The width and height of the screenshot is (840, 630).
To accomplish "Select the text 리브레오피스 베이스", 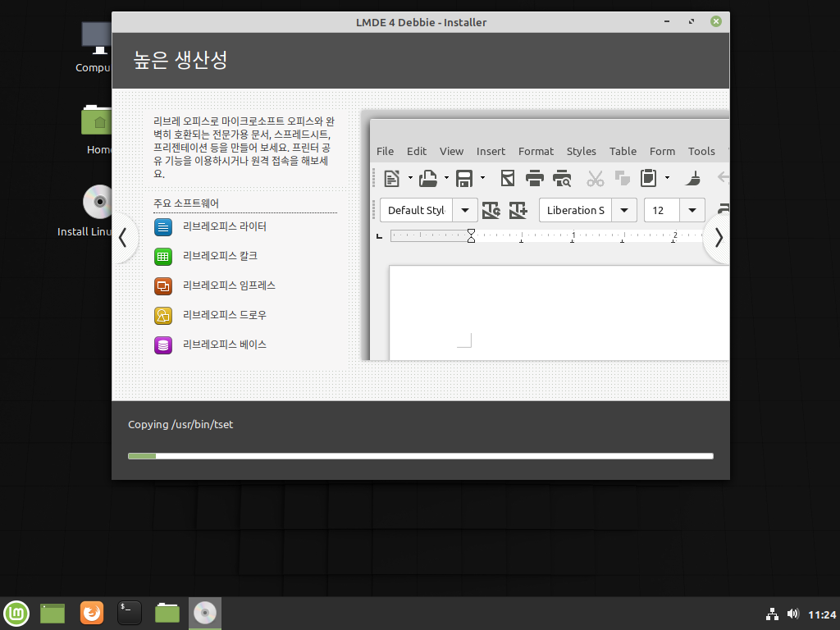I will pos(225,345).
